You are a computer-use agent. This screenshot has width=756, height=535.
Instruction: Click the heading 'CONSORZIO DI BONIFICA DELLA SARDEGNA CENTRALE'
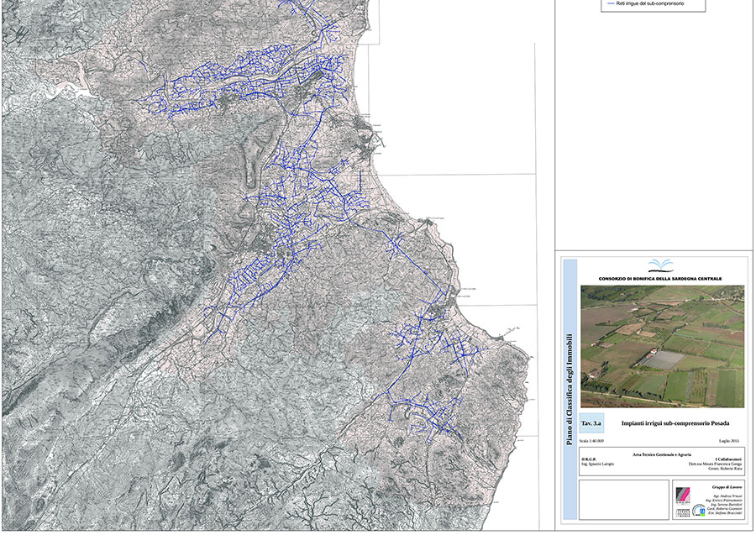tap(660, 279)
